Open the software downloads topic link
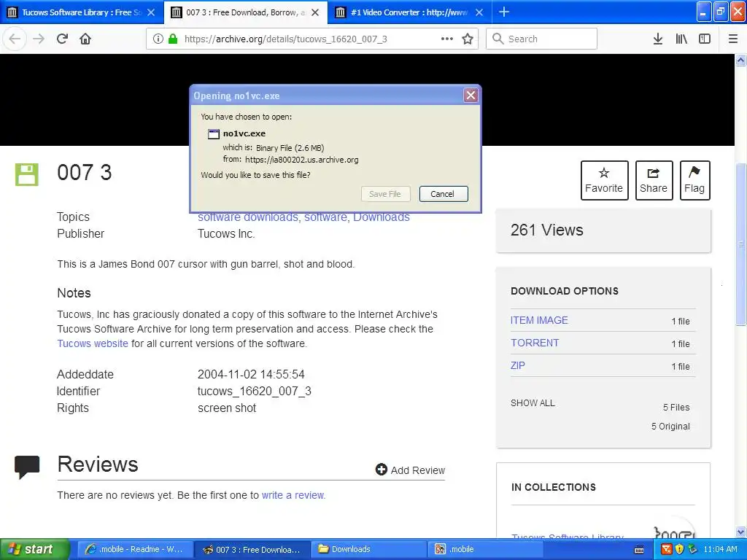Screen dimensions: 747x560 (248, 217)
